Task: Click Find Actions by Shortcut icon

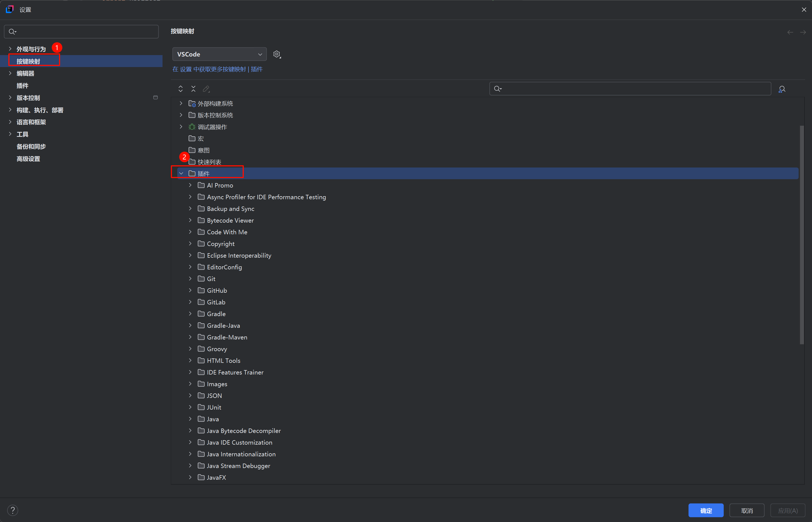Action: tap(782, 89)
